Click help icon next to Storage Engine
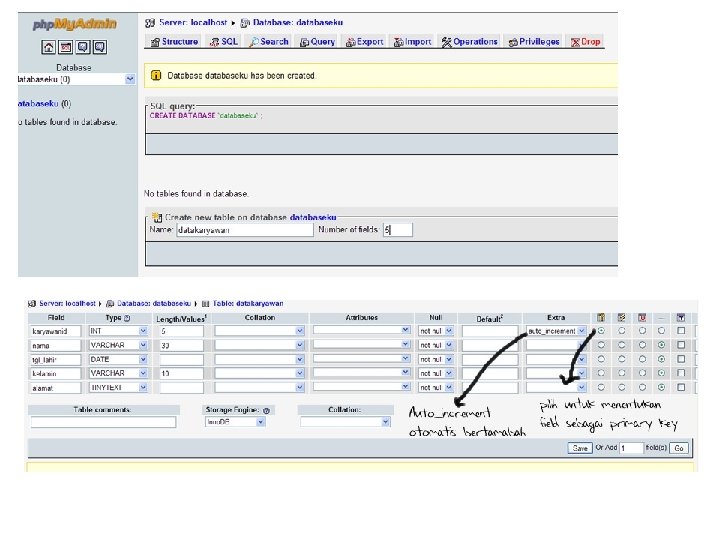This screenshot has width=720, height=540. (x=266, y=411)
